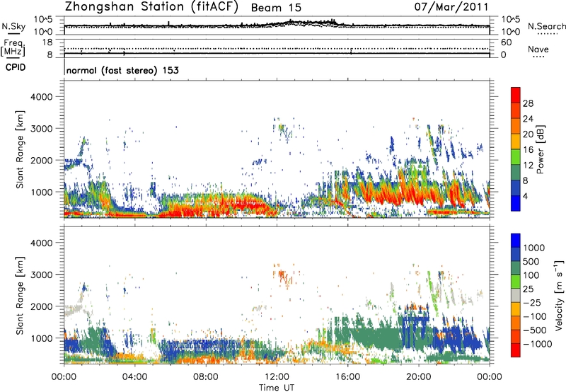Click the '-25' label on velocity color bar
Viewport: 566px width, 392px height.
coord(531,303)
